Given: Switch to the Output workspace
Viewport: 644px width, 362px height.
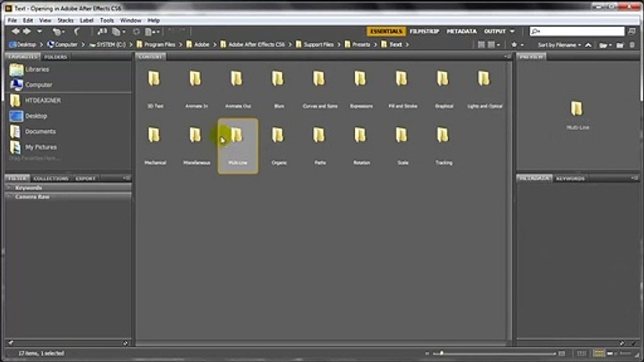Looking at the screenshot, I should pos(495,31).
